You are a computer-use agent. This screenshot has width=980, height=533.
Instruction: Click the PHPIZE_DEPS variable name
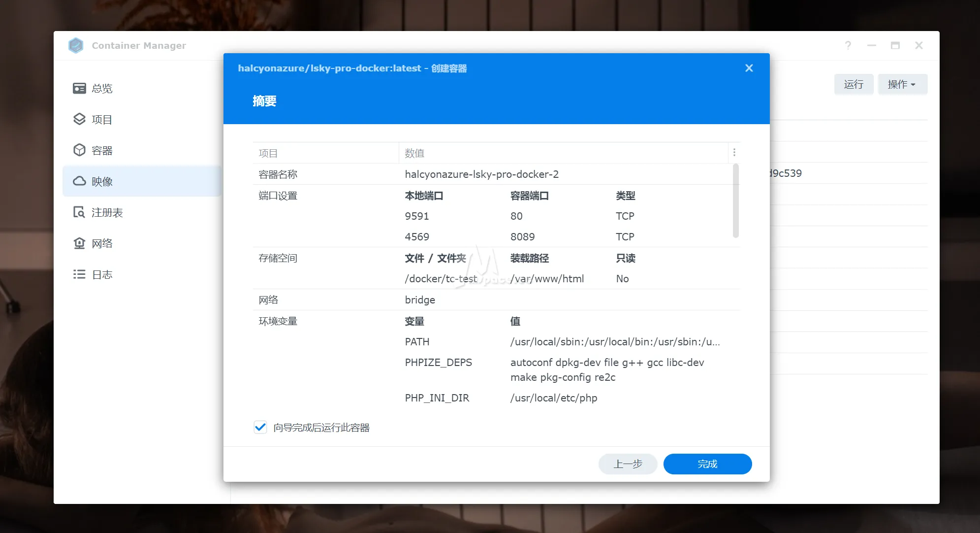point(438,362)
